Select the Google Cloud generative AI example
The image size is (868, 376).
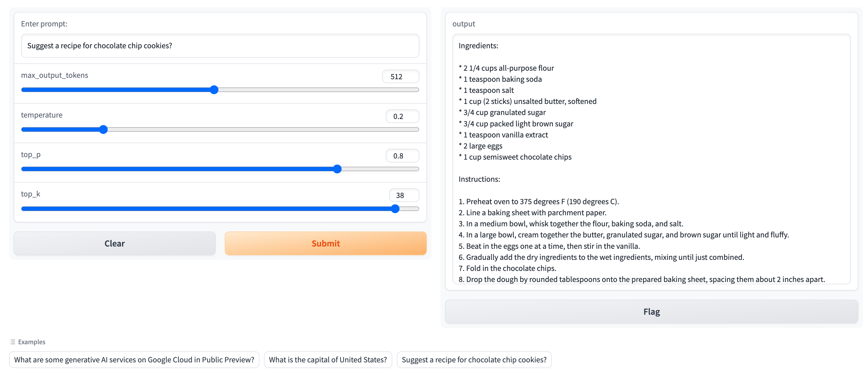pos(134,360)
